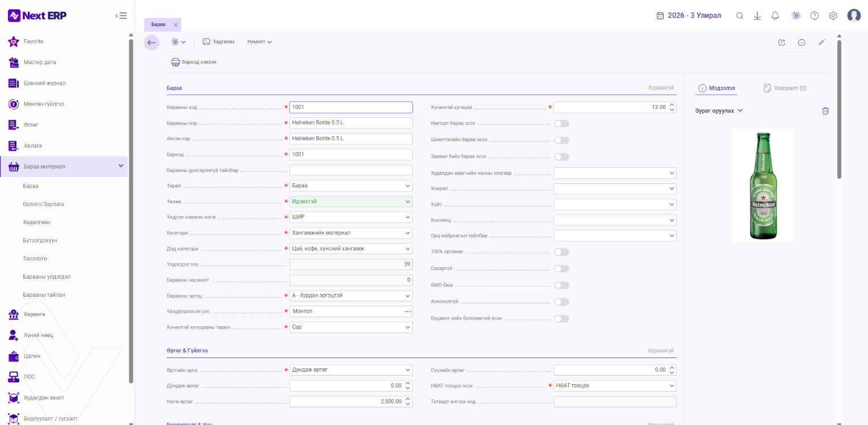Open the Төрөл dropdown
This screenshot has height=425, width=868.
351,186
